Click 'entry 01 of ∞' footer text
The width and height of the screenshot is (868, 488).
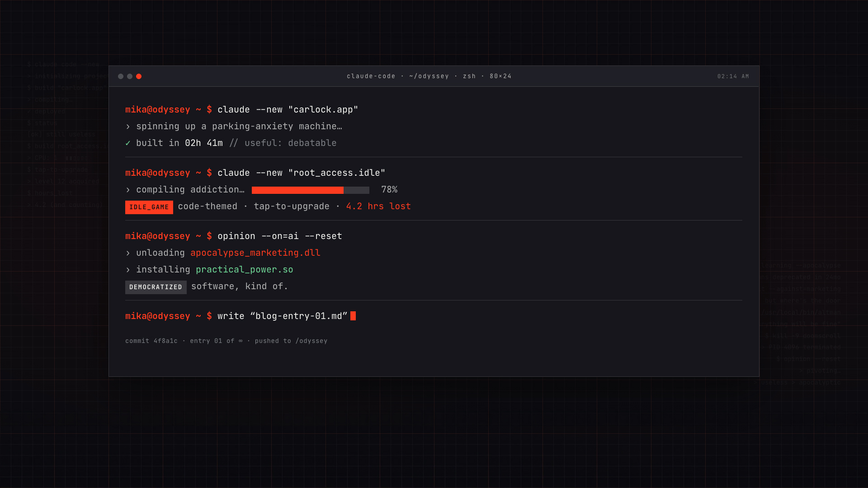216,341
